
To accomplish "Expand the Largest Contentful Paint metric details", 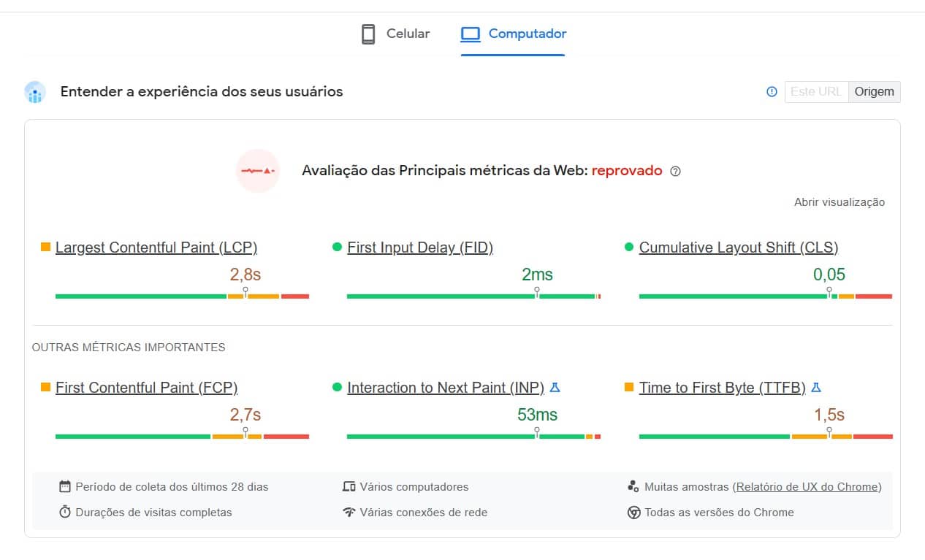I will coord(156,247).
